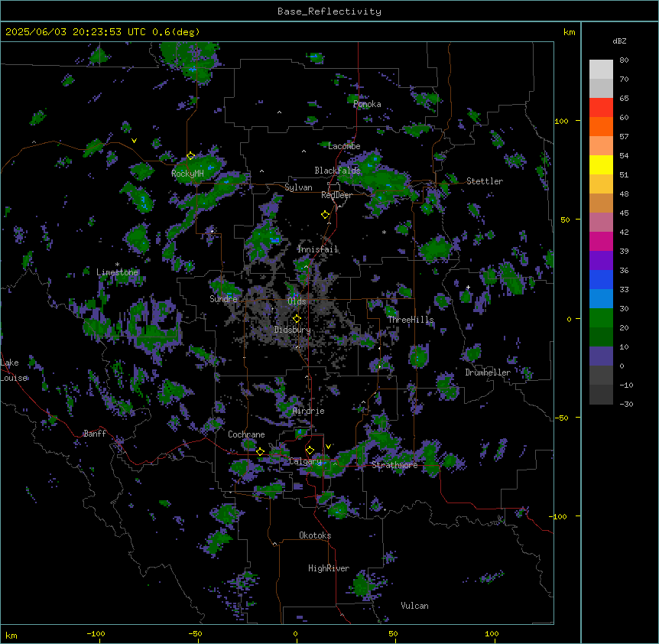Select the white 80-70 dBZ legend swatch
659x644 pixels.
(601, 70)
